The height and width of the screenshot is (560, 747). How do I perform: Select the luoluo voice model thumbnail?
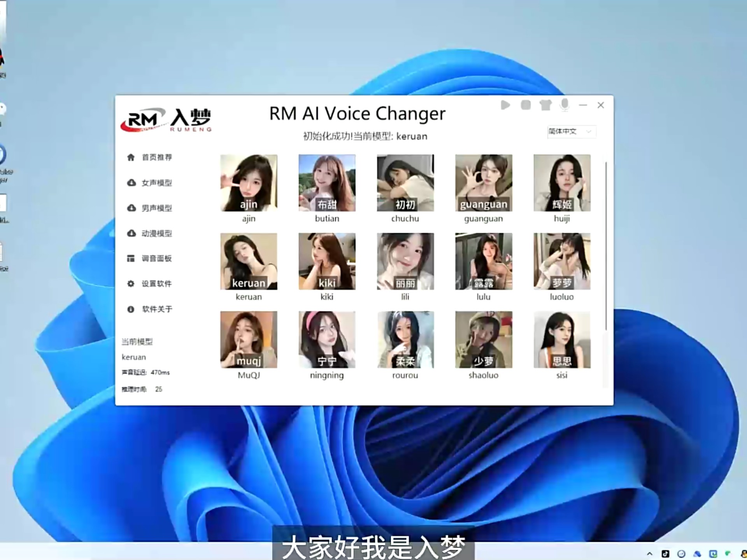pyautogui.click(x=562, y=261)
